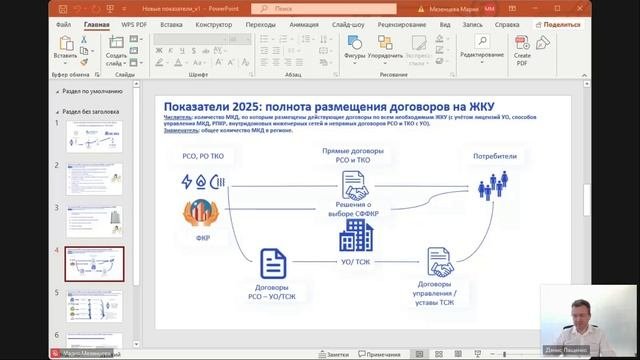Screen dimensions: 640x360
Task: Click the Вставить (paste) icon
Action: pos(66,43)
